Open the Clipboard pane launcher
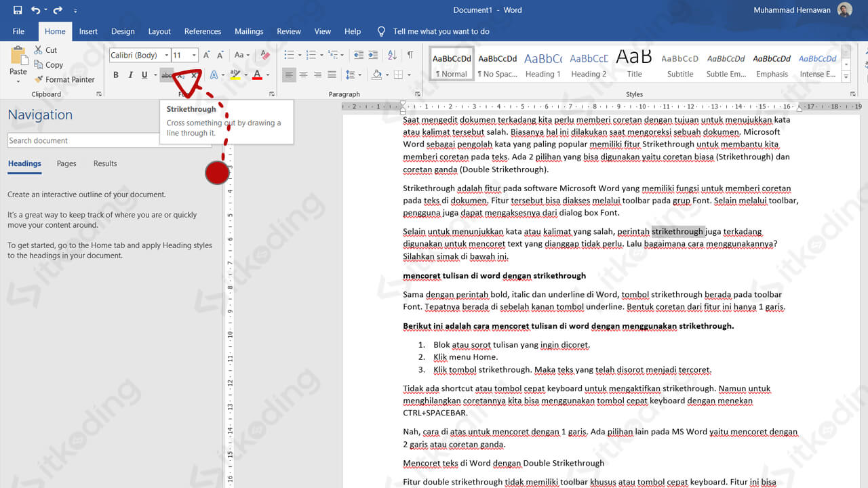The height and width of the screenshot is (488, 868). pos(99,94)
